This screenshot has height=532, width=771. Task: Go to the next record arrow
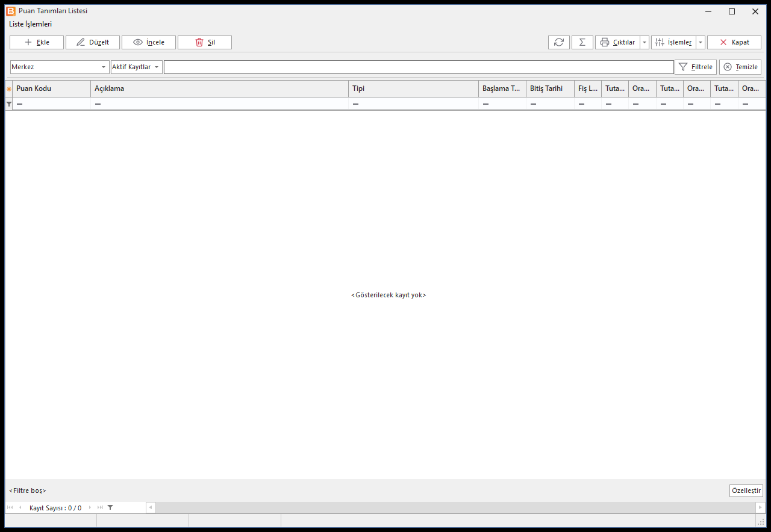point(90,507)
